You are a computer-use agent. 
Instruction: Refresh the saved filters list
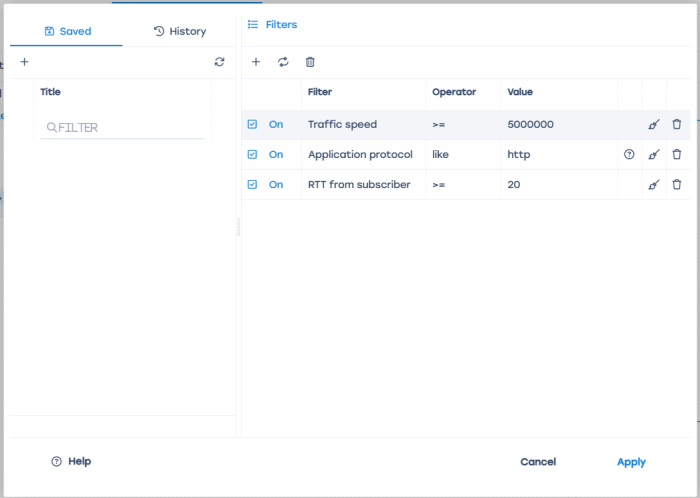tap(219, 62)
